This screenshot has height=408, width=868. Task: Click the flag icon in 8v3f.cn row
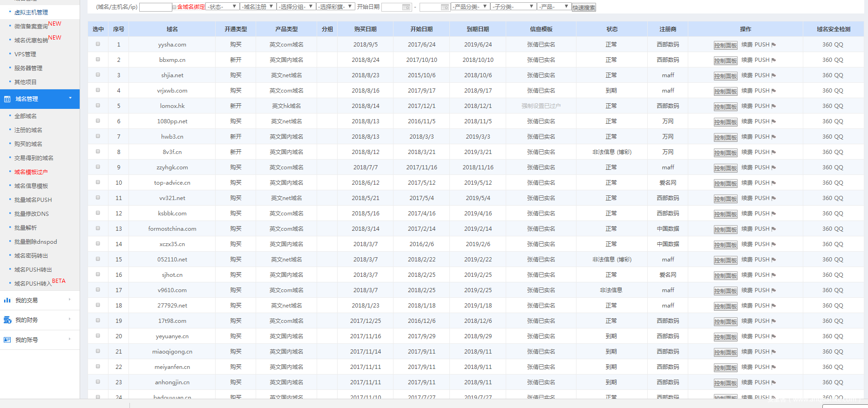coord(773,153)
